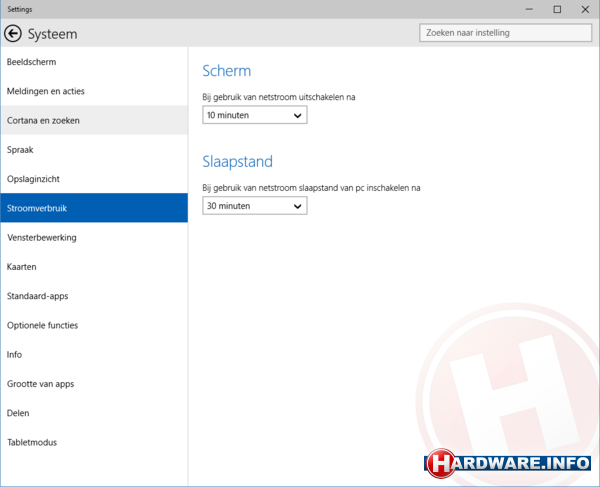Click the Stroomverbruik sidebar item
Screen dimensions: 600x487
point(37,208)
